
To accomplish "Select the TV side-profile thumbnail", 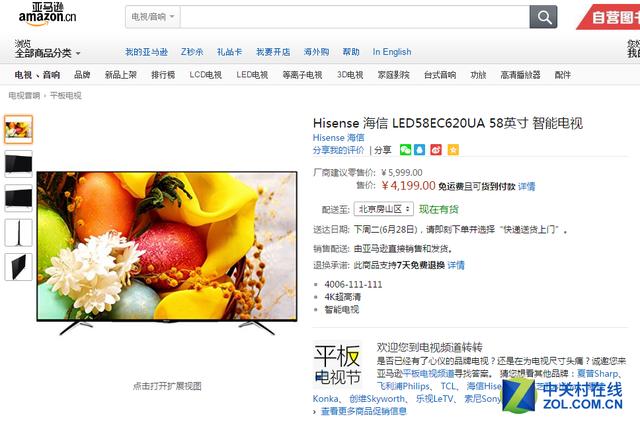I will point(18,233).
